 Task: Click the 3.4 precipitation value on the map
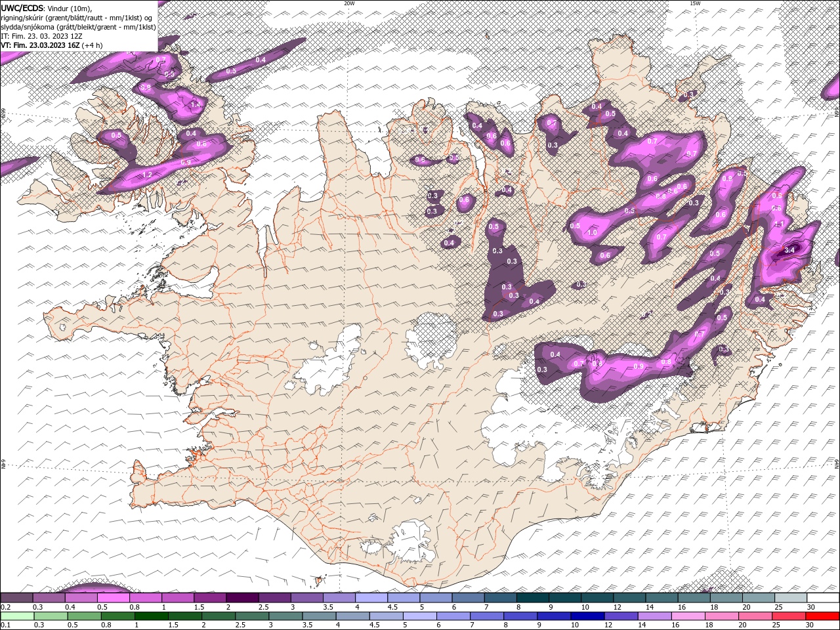(789, 249)
